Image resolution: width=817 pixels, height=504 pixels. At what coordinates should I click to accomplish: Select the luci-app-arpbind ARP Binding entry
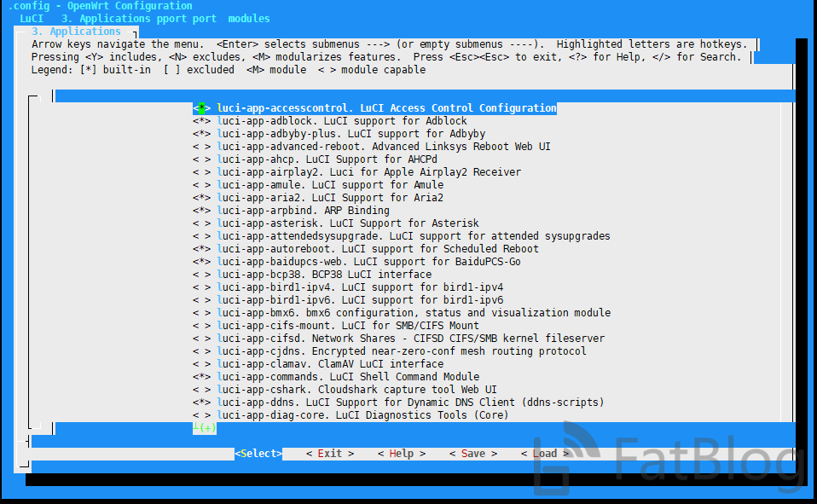click(304, 211)
